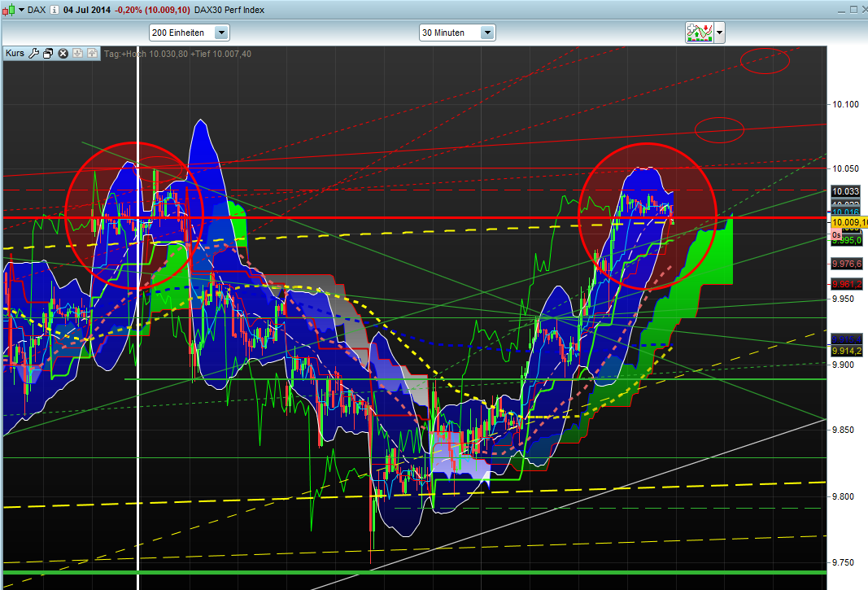
Task: Click the 9.800 axis value
Action: point(843,496)
